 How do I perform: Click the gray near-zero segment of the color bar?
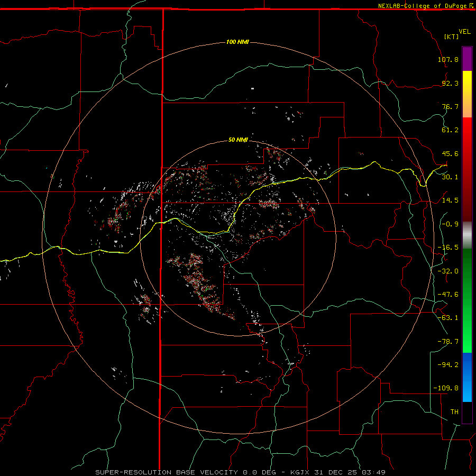[x=467, y=235]
